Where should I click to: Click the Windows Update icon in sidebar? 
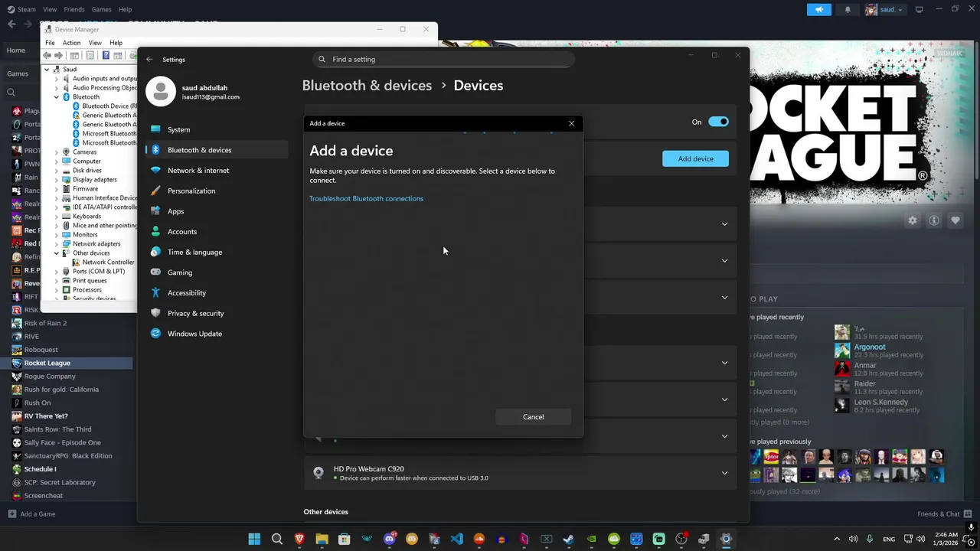click(155, 334)
